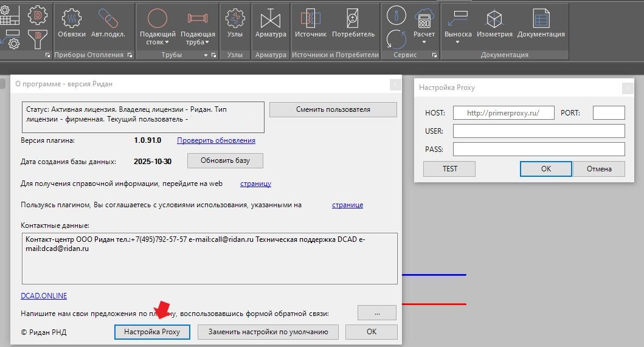This screenshot has width=644, height=347.
Task: Confirm the О программе dialog with OK
Action: (x=372, y=332)
